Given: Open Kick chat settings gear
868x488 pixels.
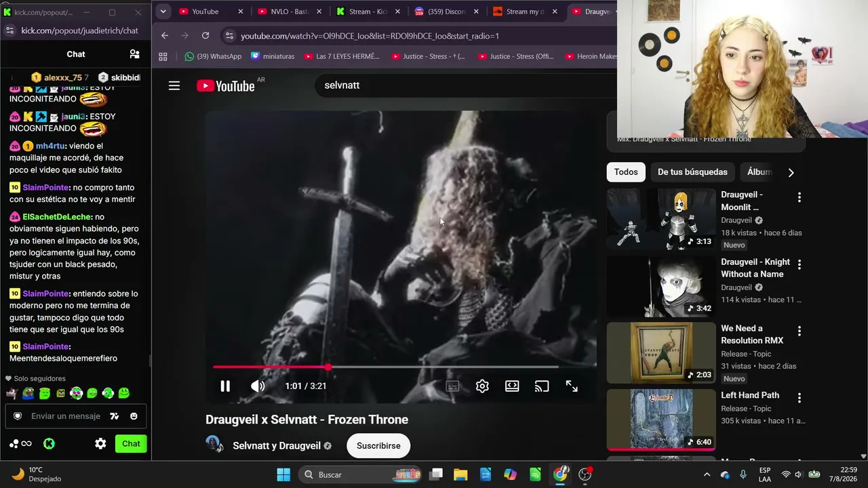Looking at the screenshot, I should (100, 444).
